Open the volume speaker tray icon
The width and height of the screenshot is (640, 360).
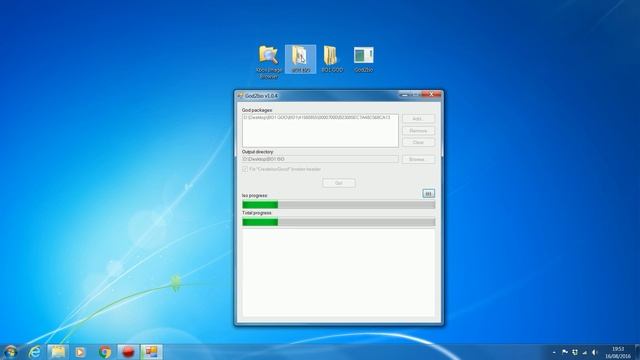(595, 352)
